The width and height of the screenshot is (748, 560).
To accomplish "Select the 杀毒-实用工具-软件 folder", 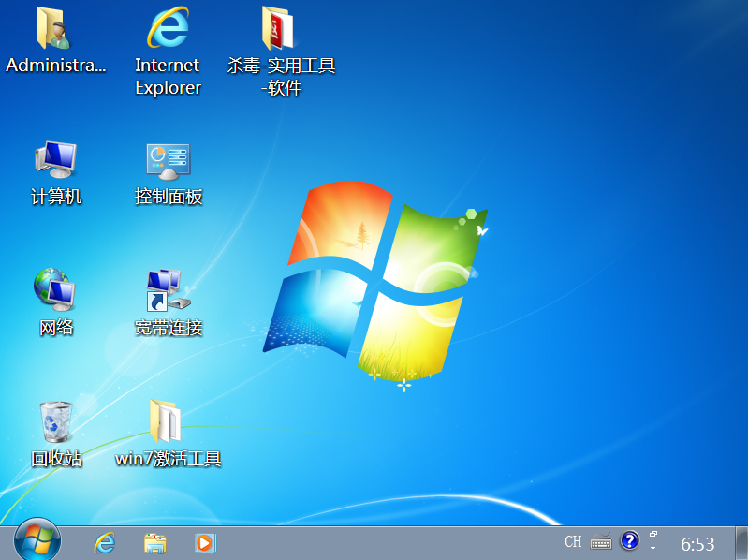I will (x=280, y=29).
